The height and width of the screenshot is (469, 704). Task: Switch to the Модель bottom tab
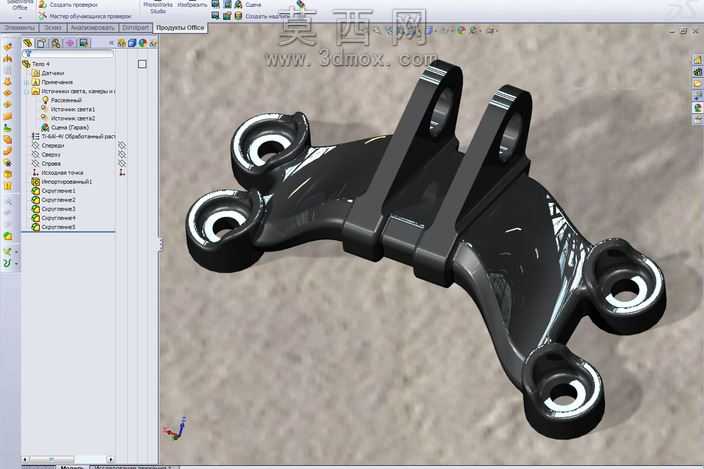click(72, 467)
